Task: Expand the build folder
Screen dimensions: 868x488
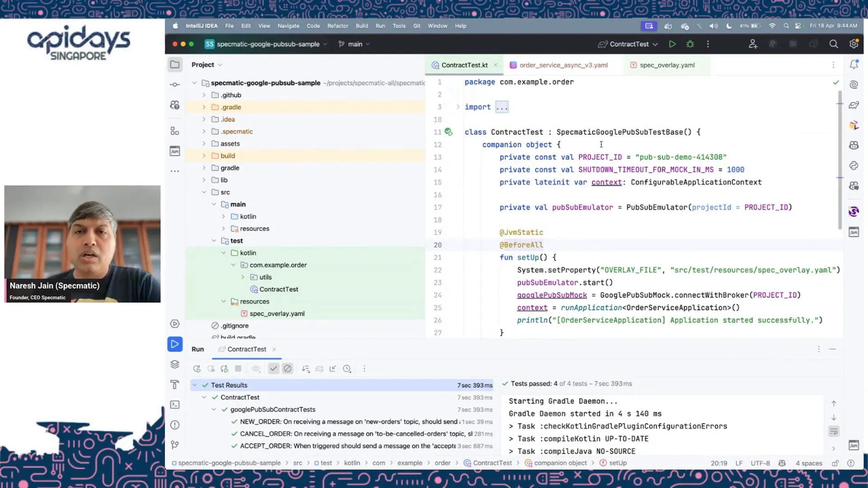Action: pyautogui.click(x=204, y=155)
